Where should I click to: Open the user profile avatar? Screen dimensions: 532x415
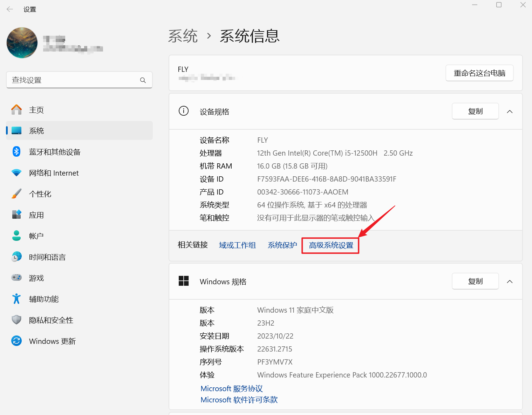[22, 43]
